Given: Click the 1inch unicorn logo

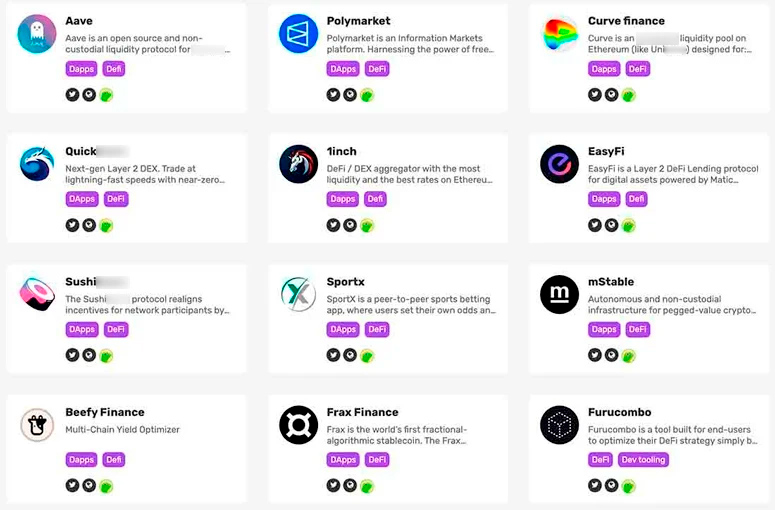Looking at the screenshot, I should (298, 164).
